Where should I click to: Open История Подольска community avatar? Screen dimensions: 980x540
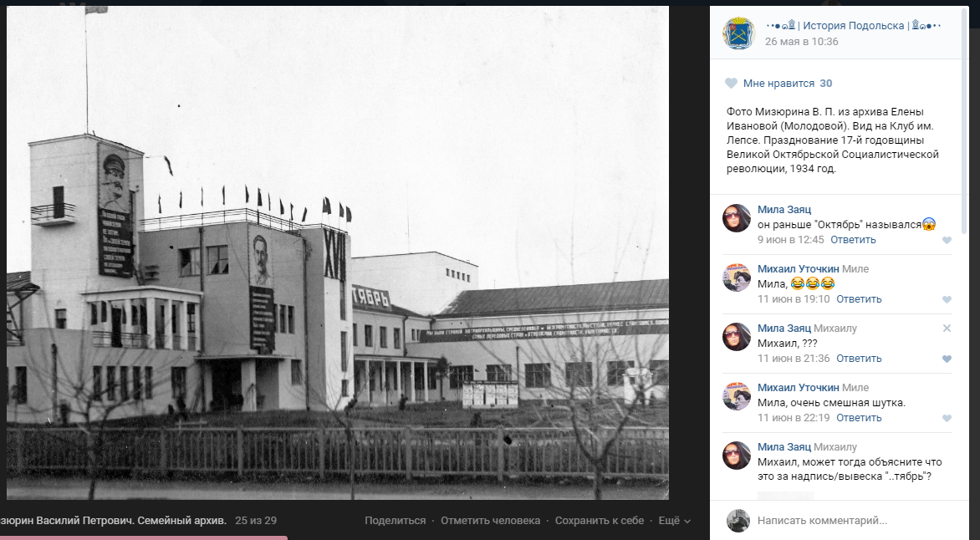[x=738, y=33]
